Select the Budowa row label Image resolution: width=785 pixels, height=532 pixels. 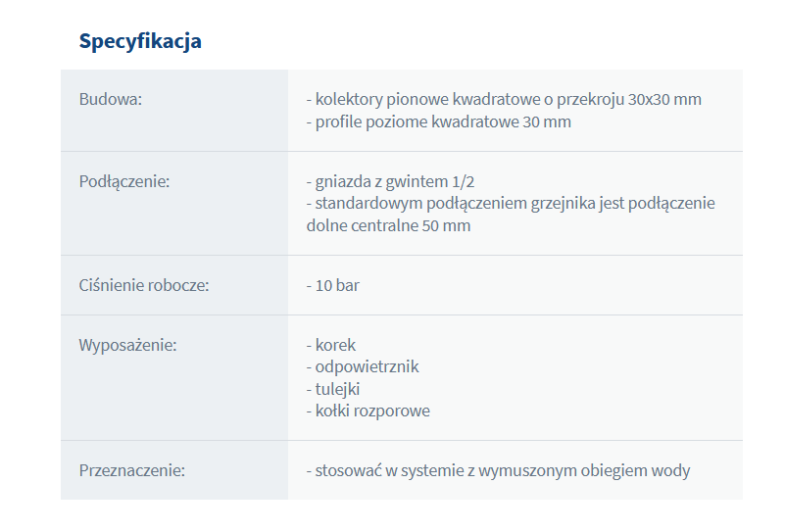click(110, 99)
